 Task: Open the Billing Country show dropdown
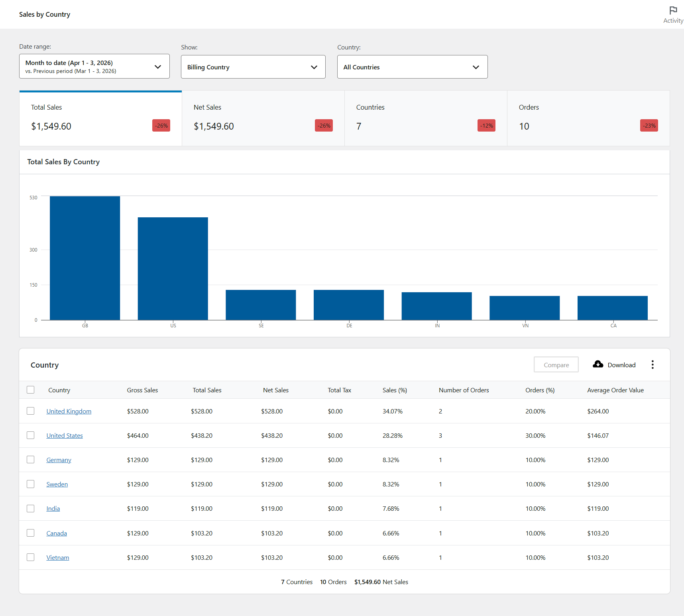coord(253,67)
